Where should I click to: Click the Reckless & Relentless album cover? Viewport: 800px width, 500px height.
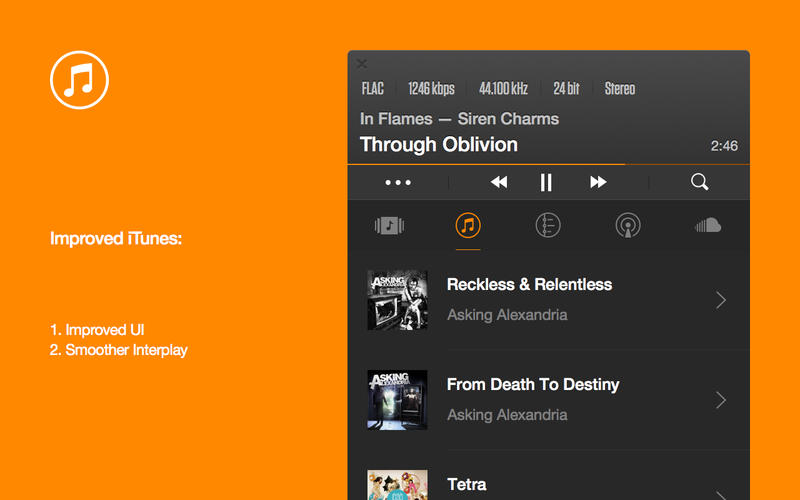(x=397, y=300)
